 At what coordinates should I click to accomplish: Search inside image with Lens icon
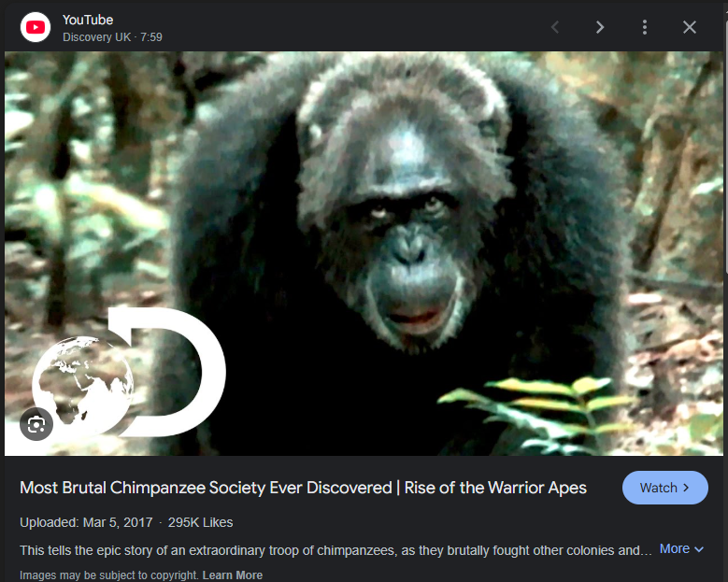[36, 424]
